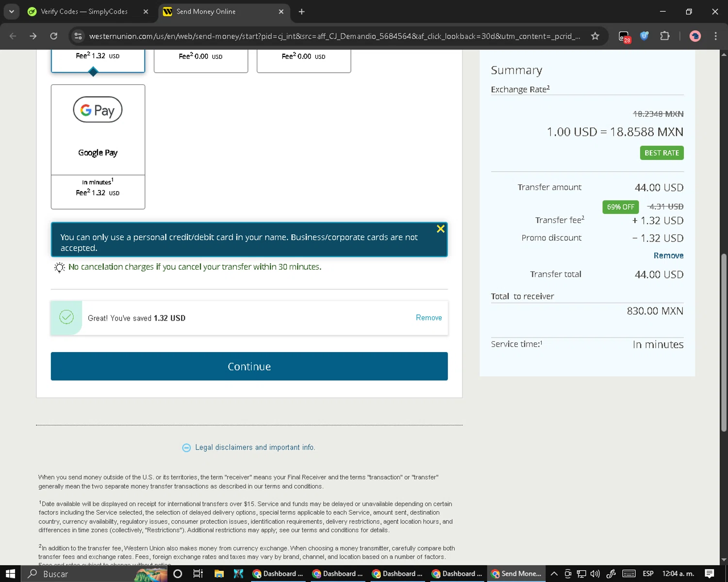The image size is (728, 582).
Task: Open Task View on taskbar
Action: (198, 574)
